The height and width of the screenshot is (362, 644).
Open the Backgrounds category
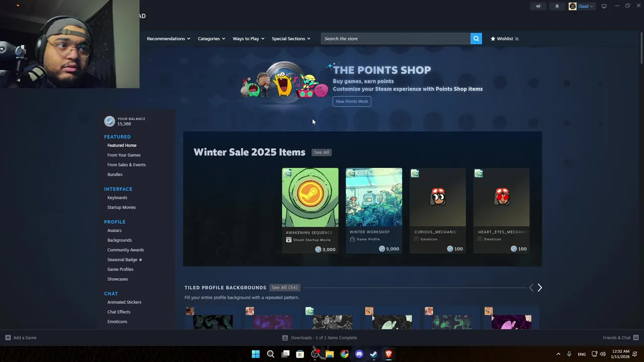(x=119, y=240)
